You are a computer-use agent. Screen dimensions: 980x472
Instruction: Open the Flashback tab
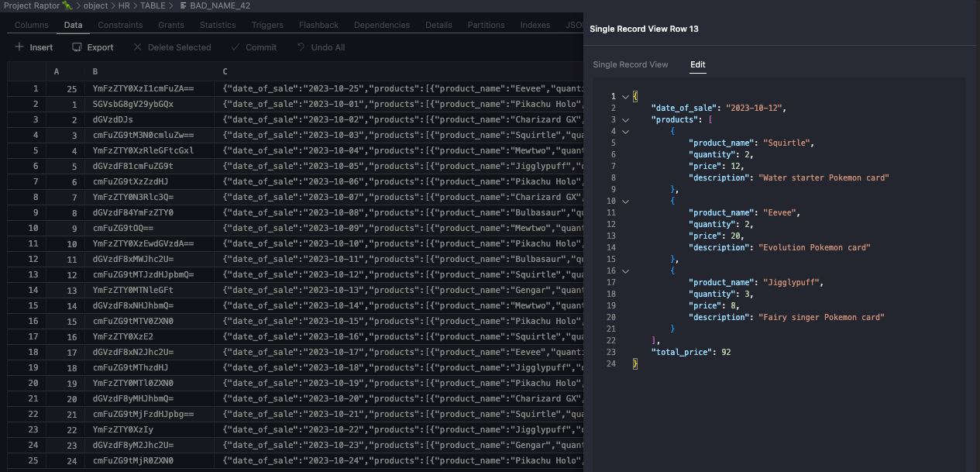318,25
